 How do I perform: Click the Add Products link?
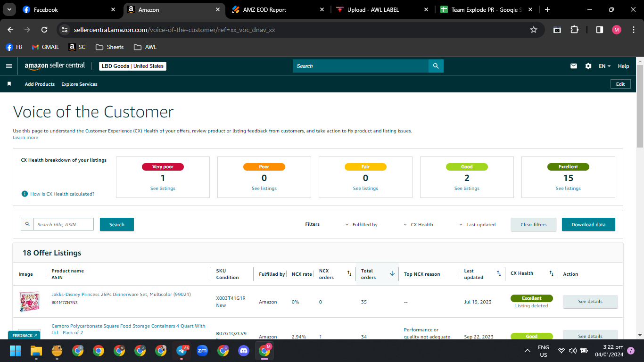point(40,84)
